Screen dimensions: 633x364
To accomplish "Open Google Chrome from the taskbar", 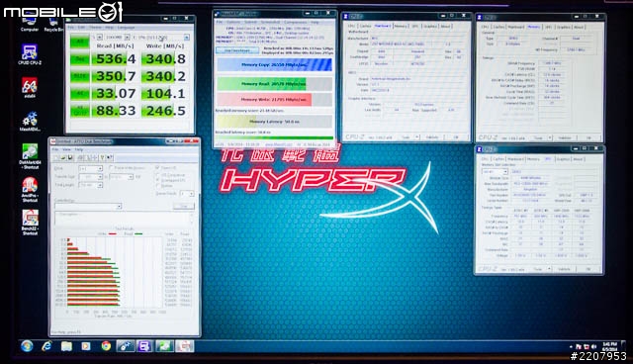I will click(x=106, y=346).
